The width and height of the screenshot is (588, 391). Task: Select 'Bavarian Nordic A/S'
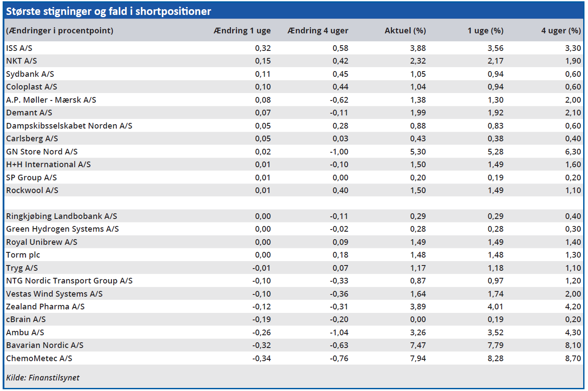click(x=45, y=345)
